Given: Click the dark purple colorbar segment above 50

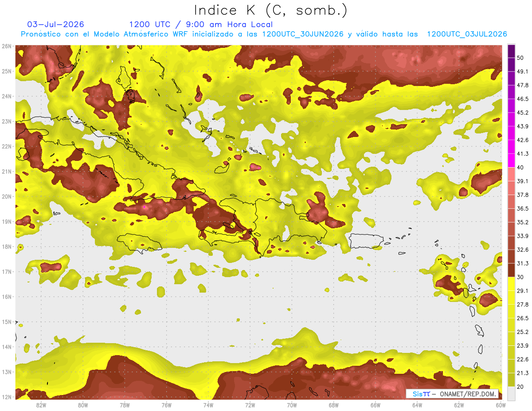Looking at the screenshot, I should coord(511,51).
